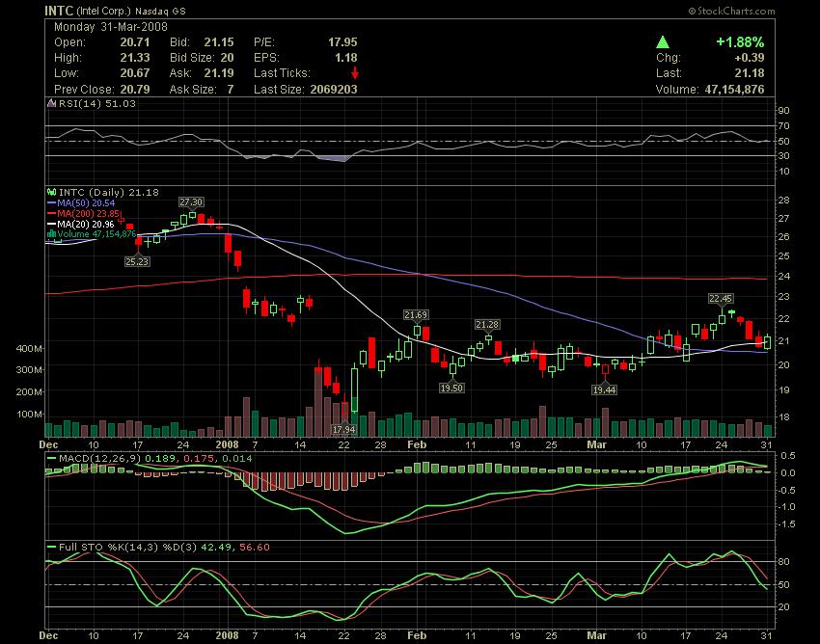Click the Mar label on price chart axis
This screenshot has width=820, height=644.
pyautogui.click(x=597, y=444)
